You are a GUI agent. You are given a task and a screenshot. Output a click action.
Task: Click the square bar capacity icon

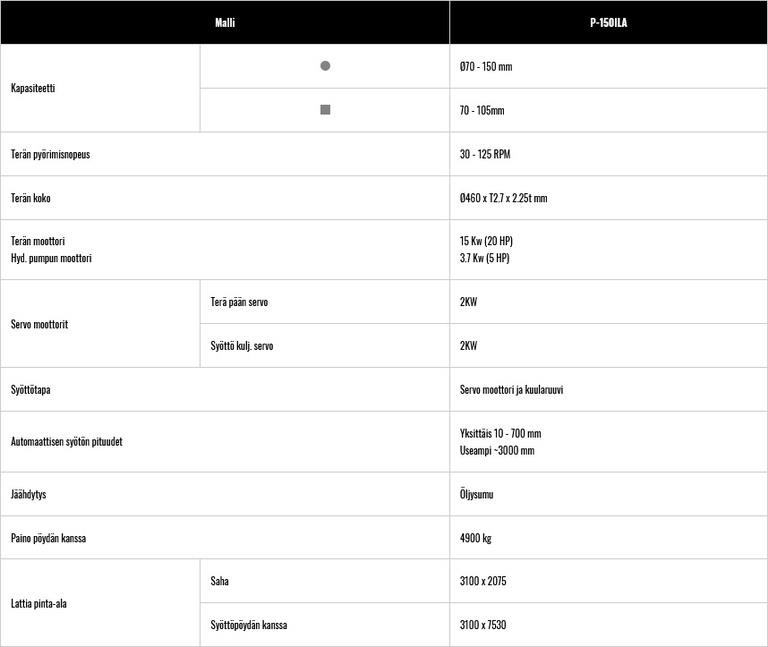tap(325, 110)
